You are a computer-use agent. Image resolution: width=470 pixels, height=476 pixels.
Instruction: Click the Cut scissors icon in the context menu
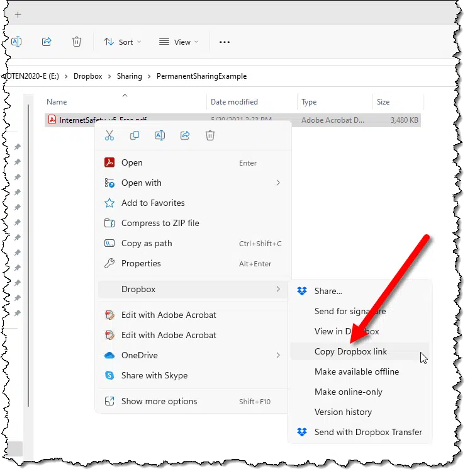(109, 135)
